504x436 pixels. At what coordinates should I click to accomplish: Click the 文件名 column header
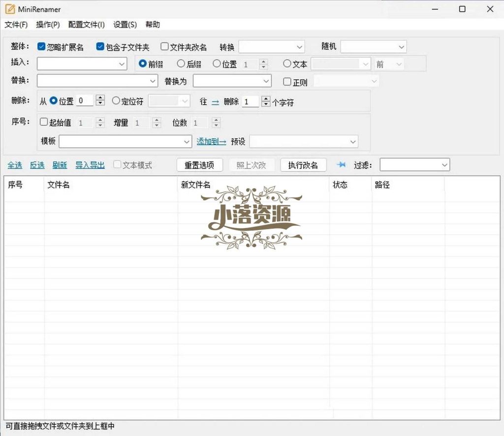pos(111,185)
